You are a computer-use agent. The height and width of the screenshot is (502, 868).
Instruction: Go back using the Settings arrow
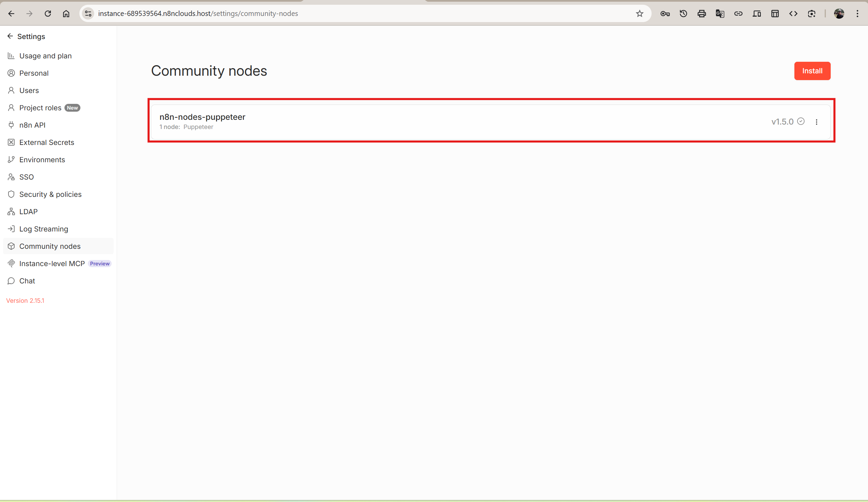click(10, 36)
